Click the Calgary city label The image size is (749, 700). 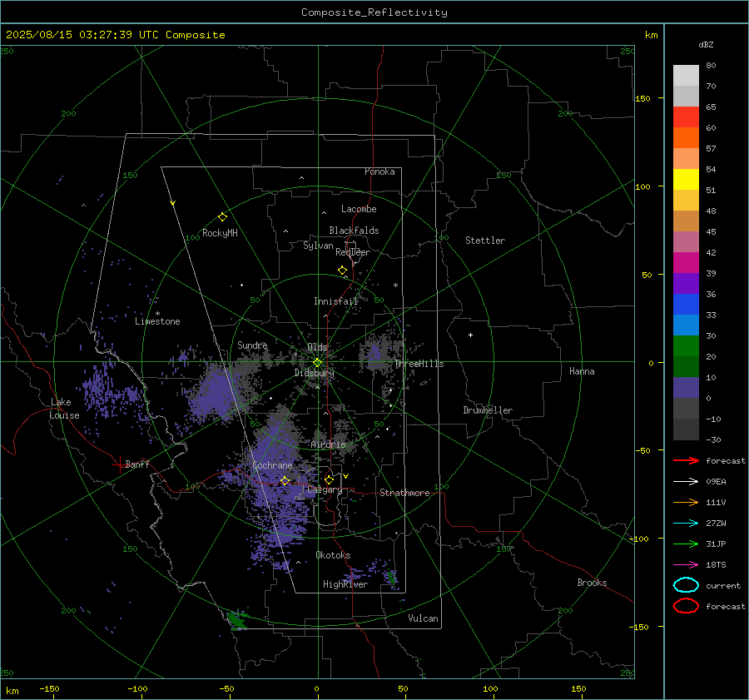coord(325,489)
